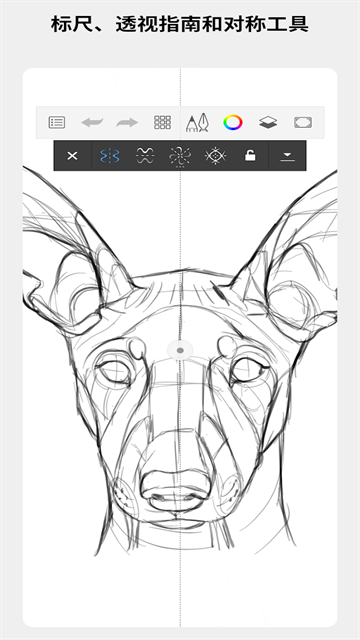
Task: Toggle horizontal mirror symmetry
Action: pos(145,156)
